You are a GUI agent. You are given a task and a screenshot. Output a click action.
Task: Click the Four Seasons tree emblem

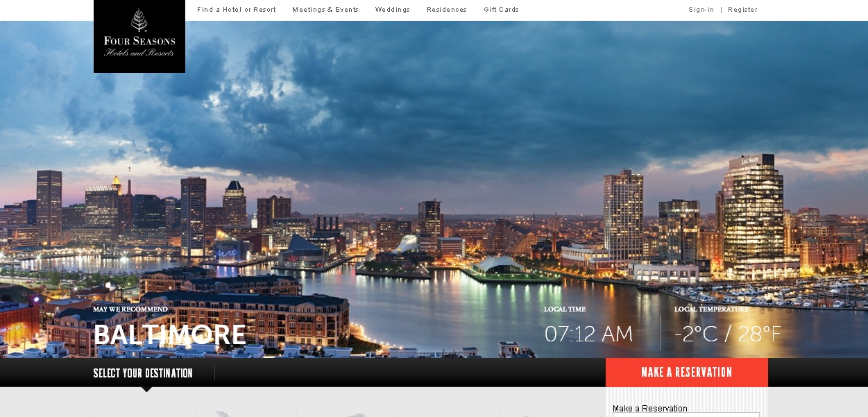click(x=139, y=19)
